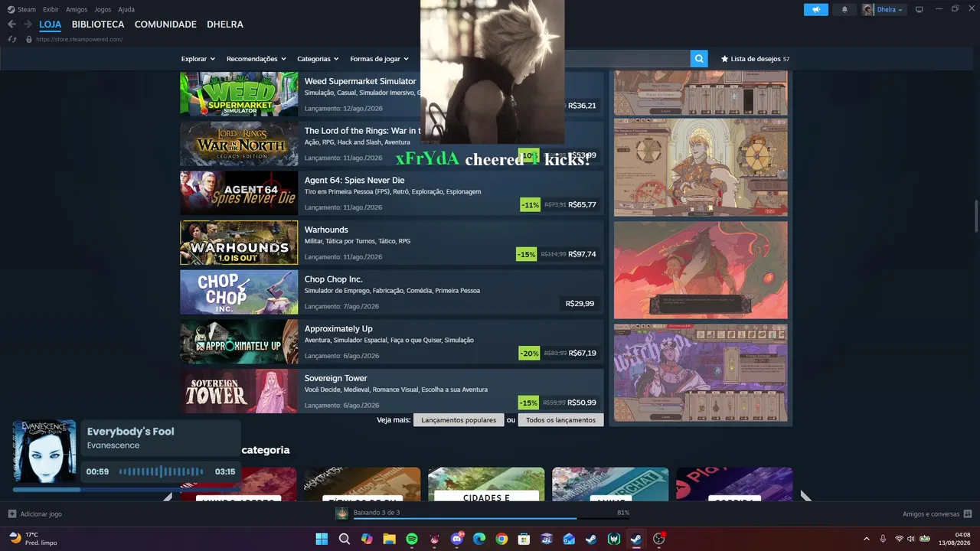
Task: Open Microsoft Store from the taskbar
Action: tap(524, 539)
